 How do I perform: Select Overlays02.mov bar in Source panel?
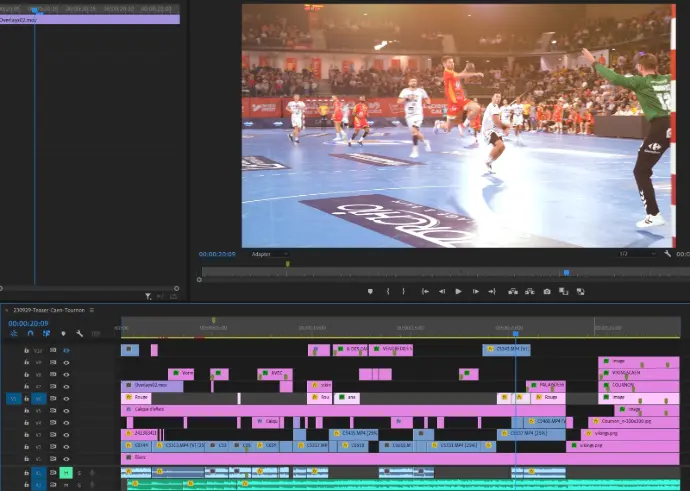90,20
